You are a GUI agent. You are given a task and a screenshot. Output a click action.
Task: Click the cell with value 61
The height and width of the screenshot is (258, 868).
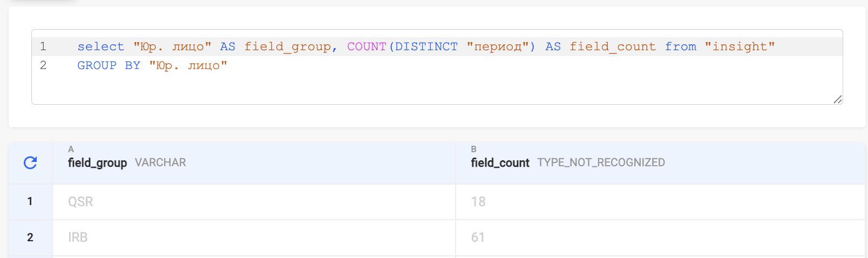(x=478, y=237)
